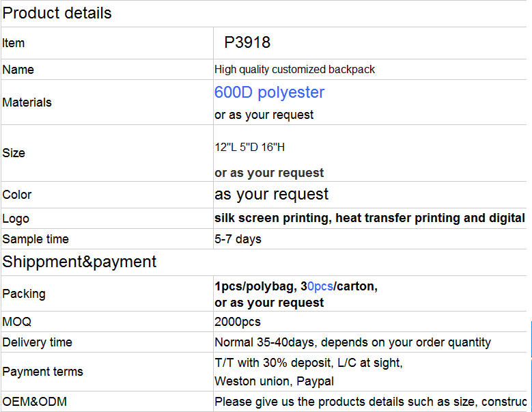This screenshot has height=412, width=532.
Task: Click the High quality customized backpack name
Action: pyautogui.click(x=294, y=70)
